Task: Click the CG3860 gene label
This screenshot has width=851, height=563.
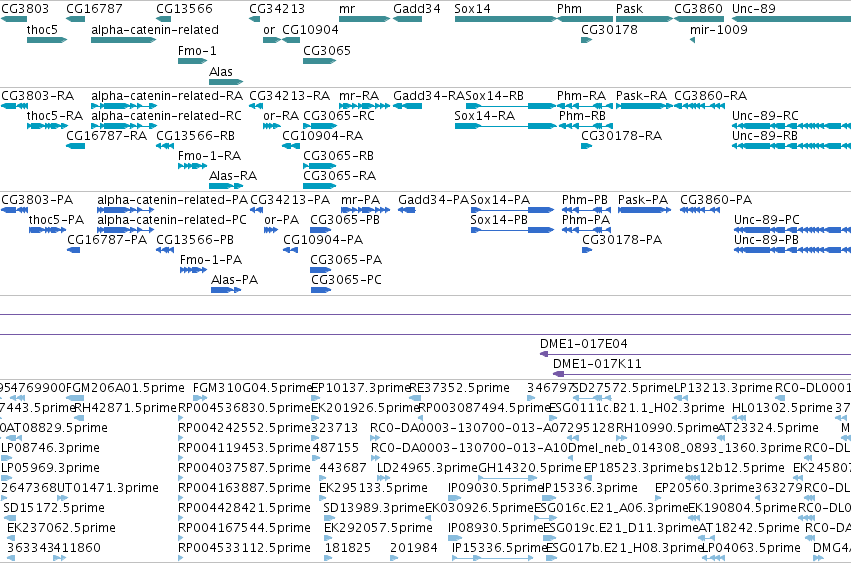Action: coord(698,9)
